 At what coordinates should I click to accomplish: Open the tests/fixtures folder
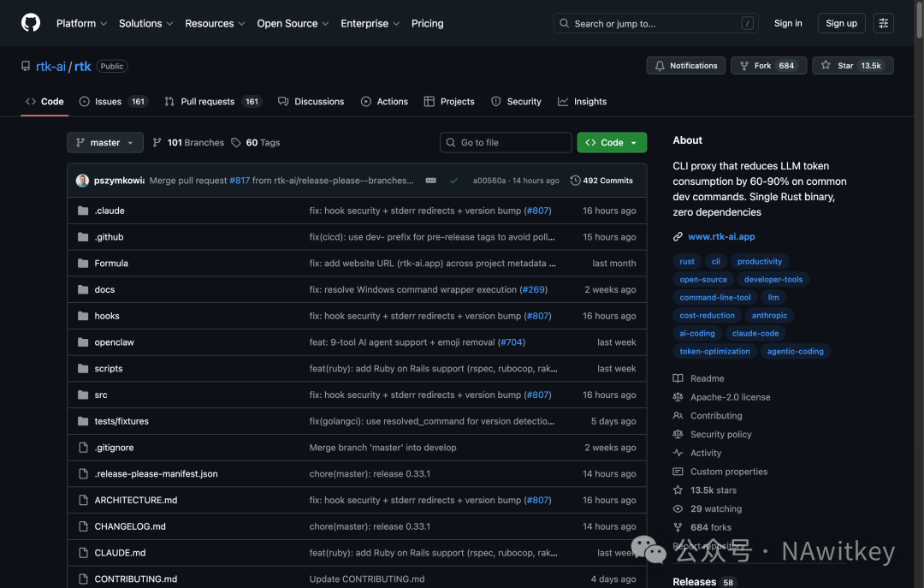[121, 421]
